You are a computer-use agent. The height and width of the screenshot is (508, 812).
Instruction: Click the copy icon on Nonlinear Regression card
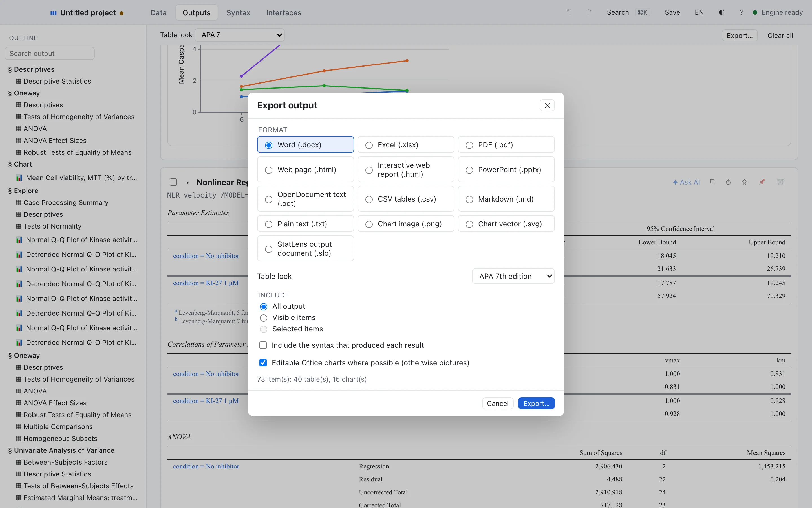click(x=713, y=182)
